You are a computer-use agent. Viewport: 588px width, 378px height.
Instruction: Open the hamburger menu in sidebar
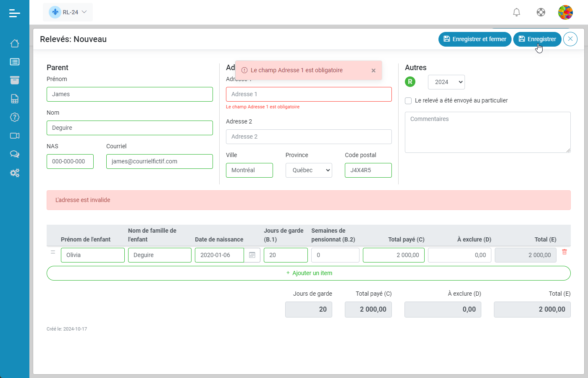pos(15,13)
